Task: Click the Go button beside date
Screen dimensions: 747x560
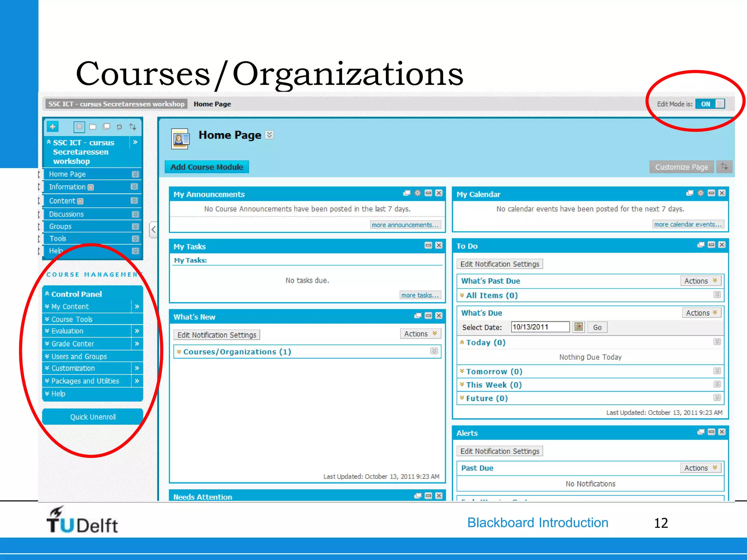Action: point(597,327)
